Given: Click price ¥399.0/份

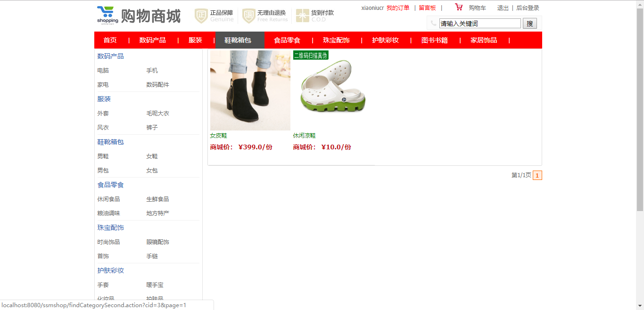Looking at the screenshot, I should pos(255,147).
